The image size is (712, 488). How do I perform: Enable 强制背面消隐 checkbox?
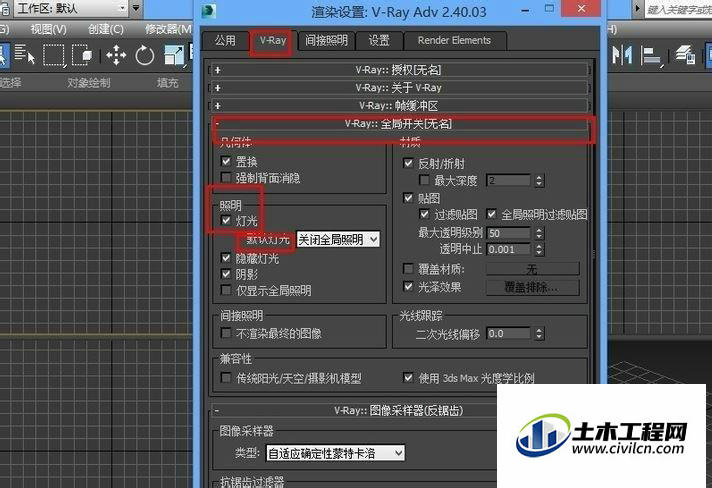coord(226,177)
